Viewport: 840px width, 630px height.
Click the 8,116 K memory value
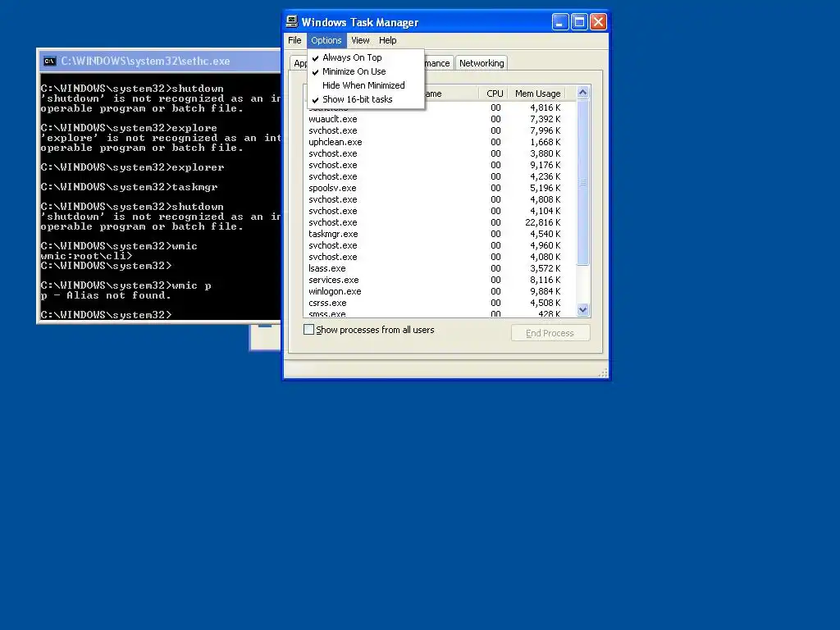(x=545, y=281)
